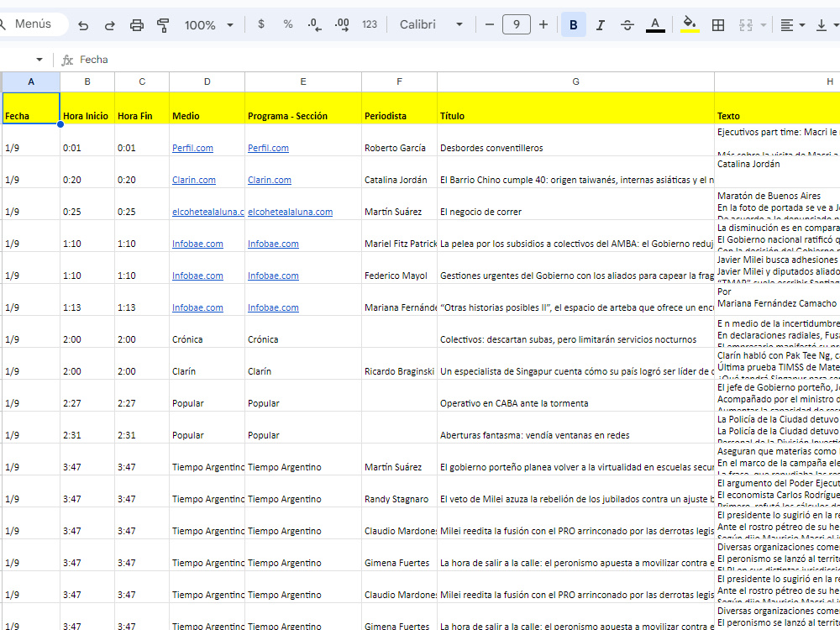The width and height of the screenshot is (840, 630).
Task: Select the Periodista header cell
Action: tap(399, 108)
